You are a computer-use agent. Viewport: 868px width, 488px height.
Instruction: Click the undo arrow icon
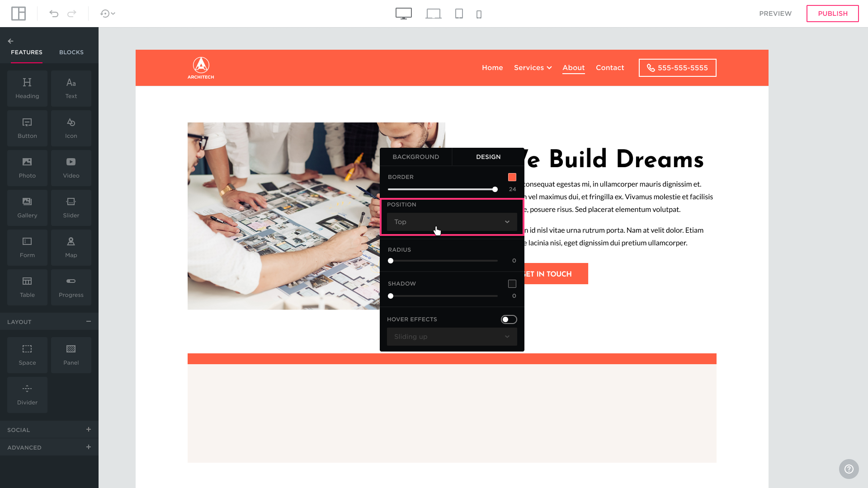[54, 14]
